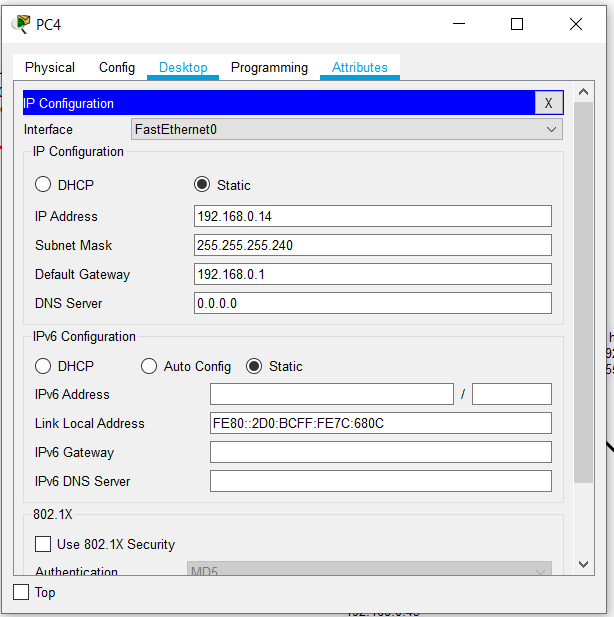Click the IPv6 Configuration group label
The width and height of the screenshot is (614, 617).
tap(84, 336)
